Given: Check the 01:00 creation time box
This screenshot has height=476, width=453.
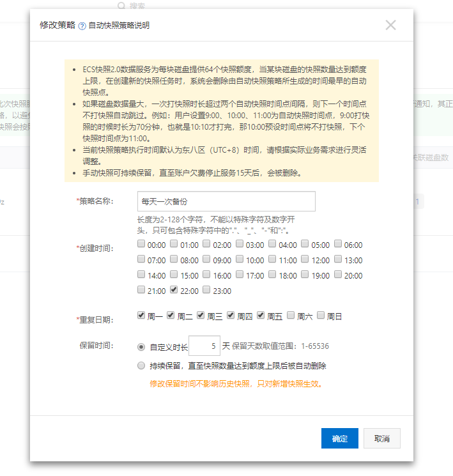Looking at the screenshot, I should [x=174, y=243].
